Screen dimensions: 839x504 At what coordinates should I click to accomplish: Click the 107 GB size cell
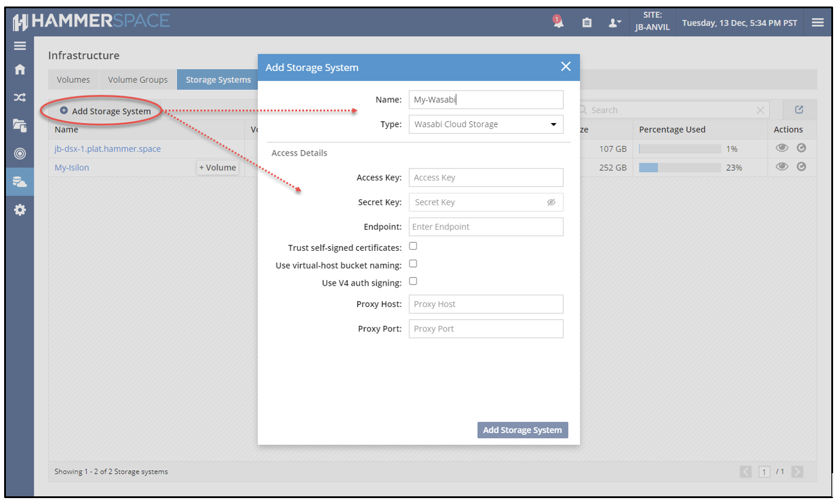pos(613,149)
